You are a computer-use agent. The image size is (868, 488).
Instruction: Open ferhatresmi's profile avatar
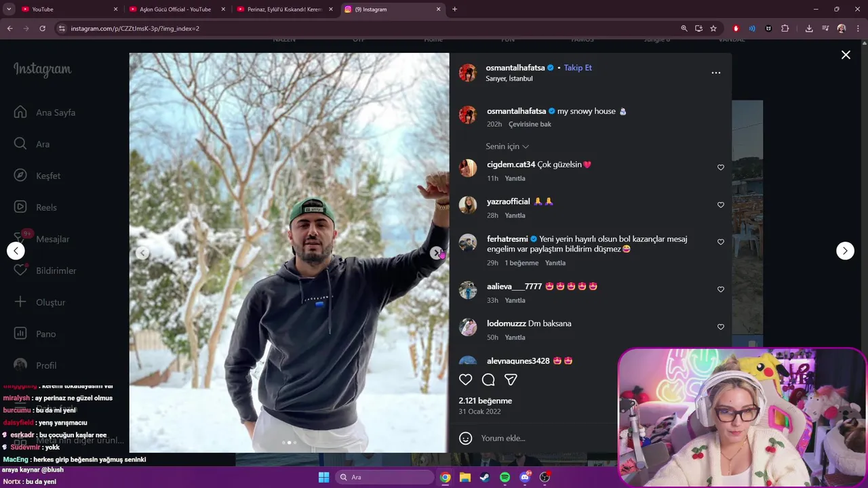[x=468, y=242]
